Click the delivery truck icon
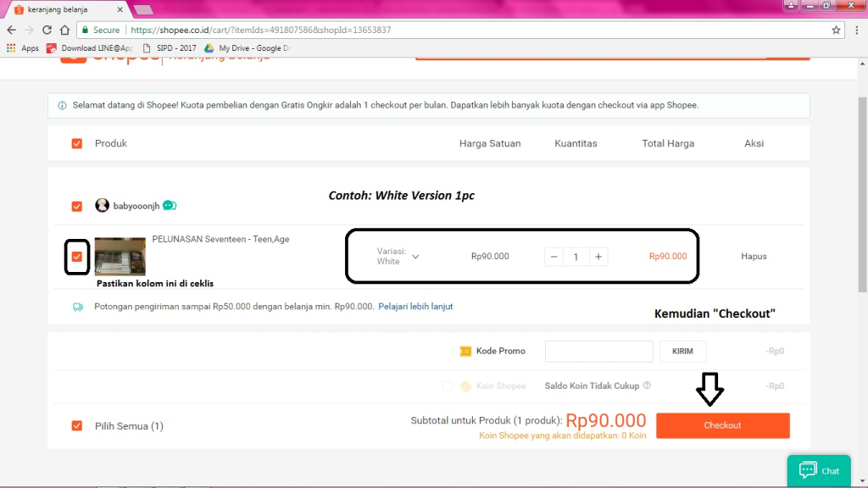Viewport: 868px width, 488px height. [x=78, y=307]
